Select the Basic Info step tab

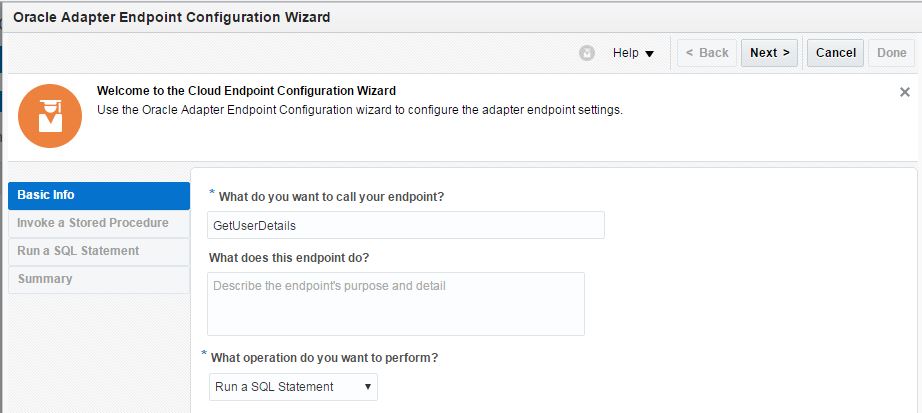(x=98, y=195)
